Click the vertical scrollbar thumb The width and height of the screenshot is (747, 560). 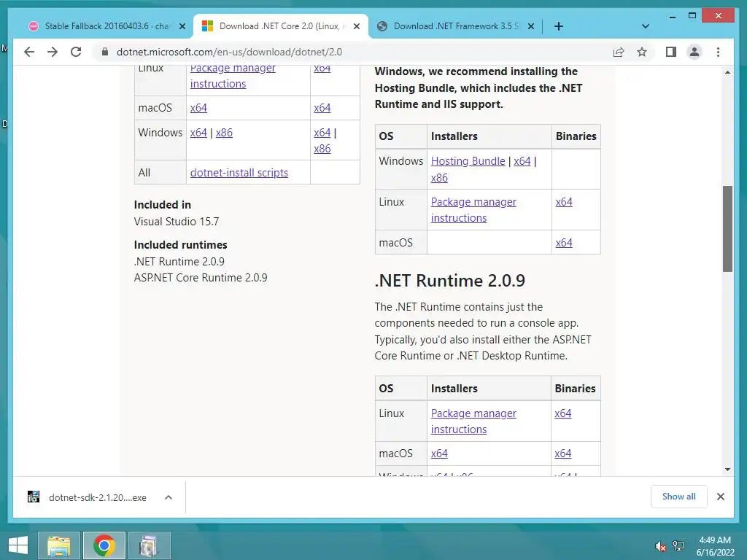[727, 228]
